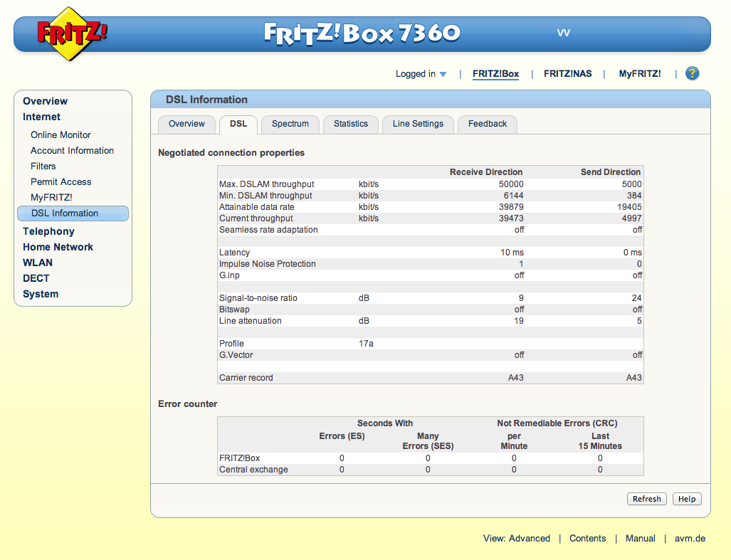
Task: Click the Help button
Action: tap(686, 499)
